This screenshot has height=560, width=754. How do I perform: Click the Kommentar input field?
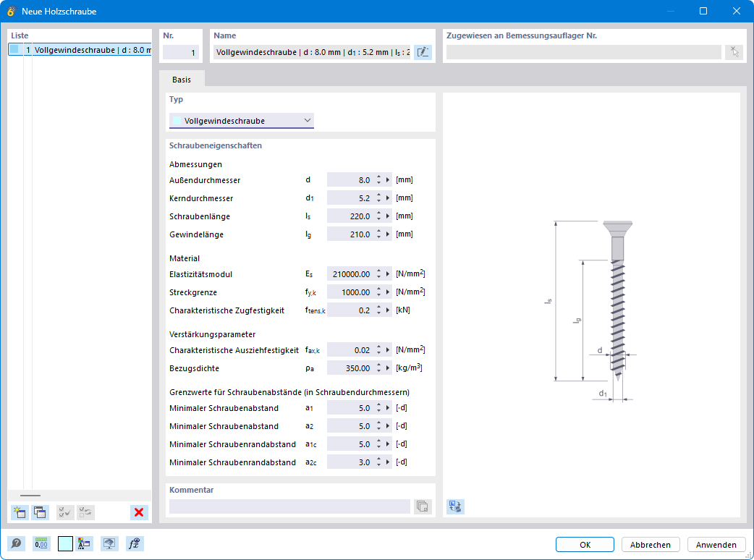coord(289,506)
